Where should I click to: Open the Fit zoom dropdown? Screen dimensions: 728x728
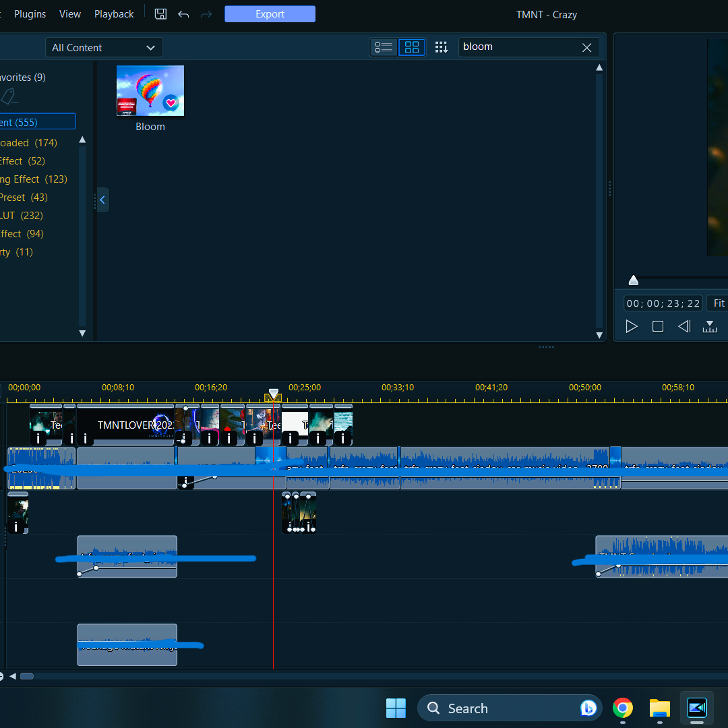pos(719,303)
